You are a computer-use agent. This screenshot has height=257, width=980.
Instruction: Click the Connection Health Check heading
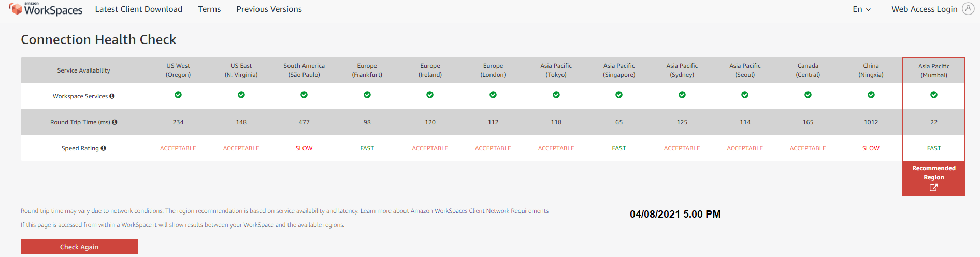click(x=98, y=39)
